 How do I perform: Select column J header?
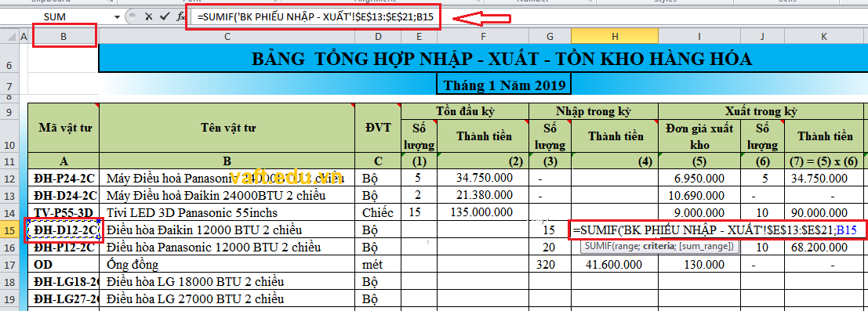pos(763,37)
